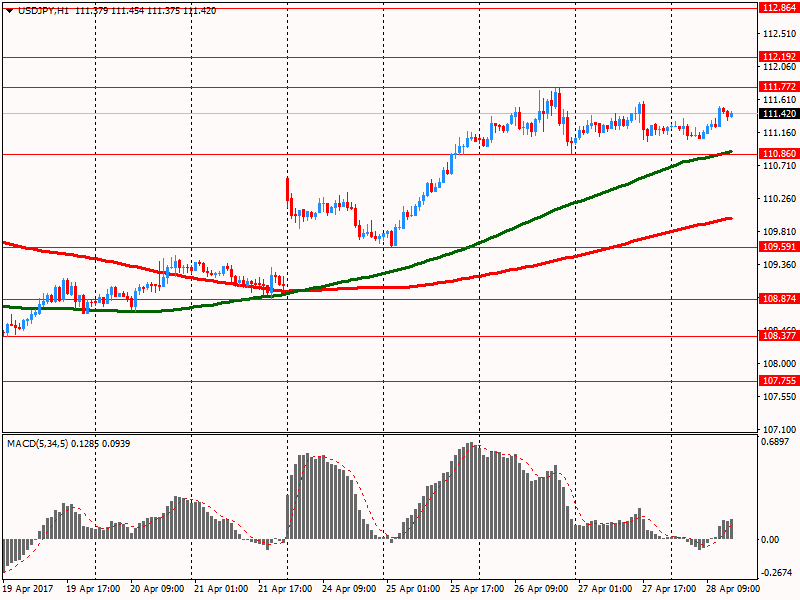Click the green moving average line end
The height and width of the screenshot is (600, 800).
[731, 152]
